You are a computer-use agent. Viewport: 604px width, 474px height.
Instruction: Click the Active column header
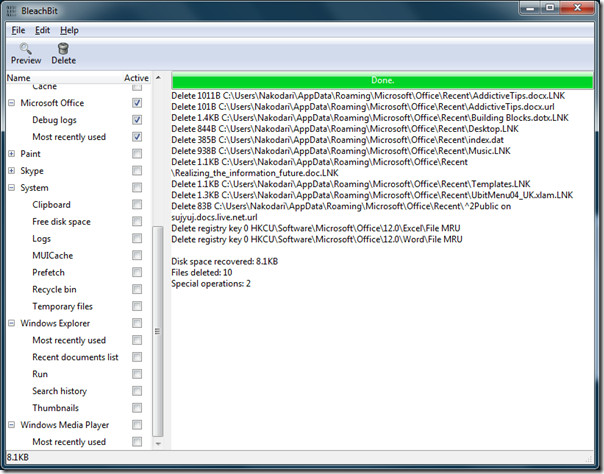[x=136, y=78]
